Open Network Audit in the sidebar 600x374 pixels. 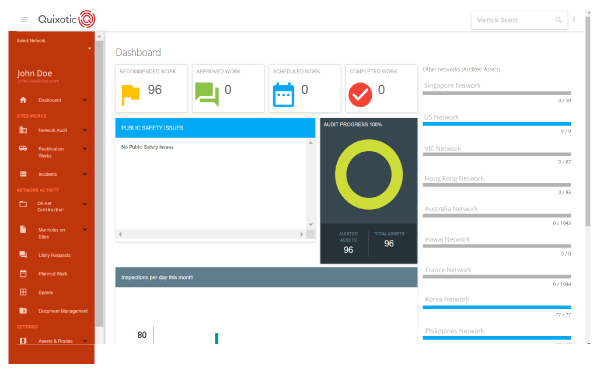[x=53, y=130]
